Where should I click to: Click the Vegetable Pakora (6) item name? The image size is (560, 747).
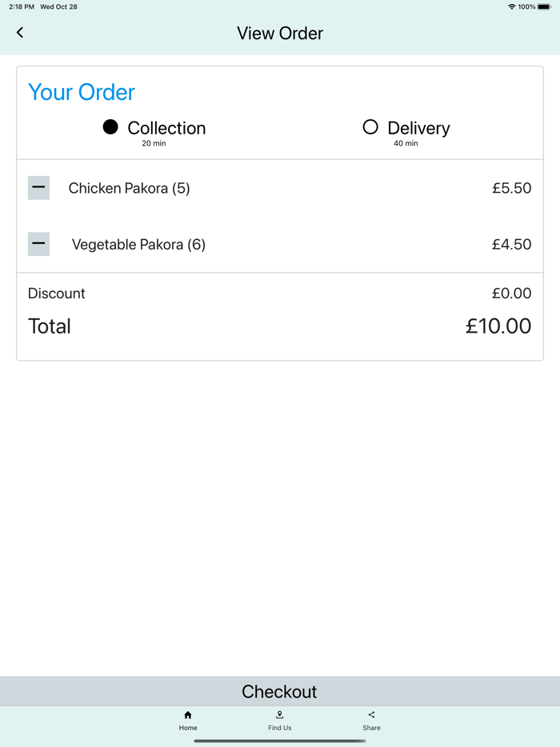click(x=138, y=245)
